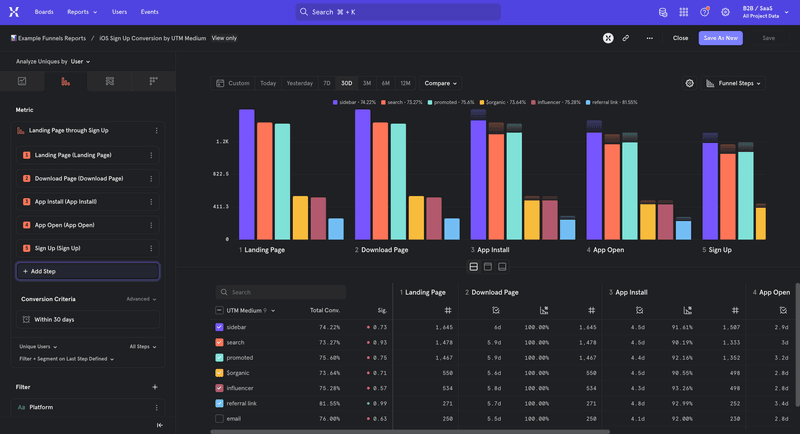Toggle the influencer segment checkbox
Image resolution: width=800 pixels, height=434 pixels.
click(x=220, y=387)
